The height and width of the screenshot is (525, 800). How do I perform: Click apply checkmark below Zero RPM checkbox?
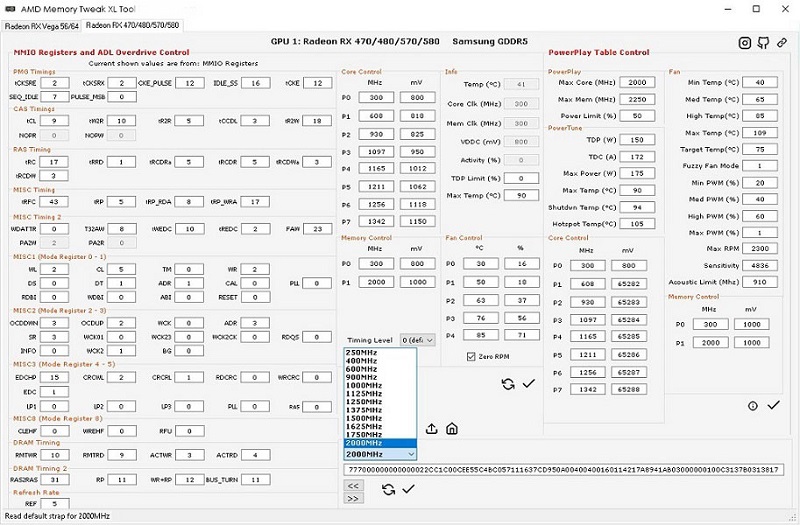click(x=529, y=384)
